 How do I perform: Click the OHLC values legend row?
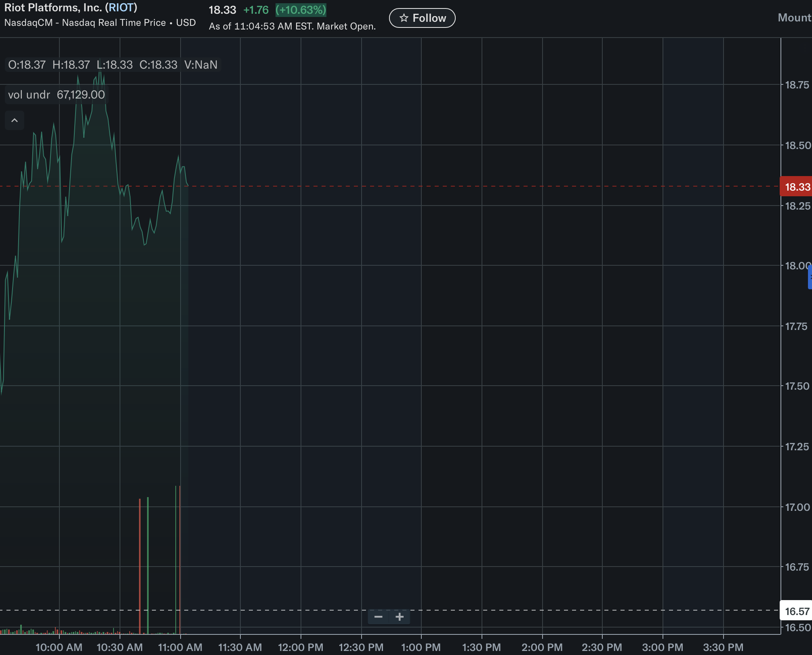tap(112, 65)
